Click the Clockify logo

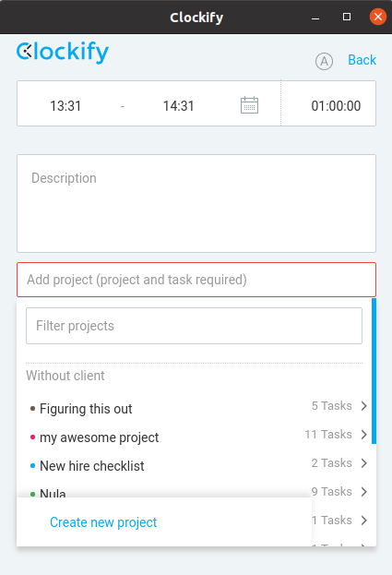tap(63, 53)
